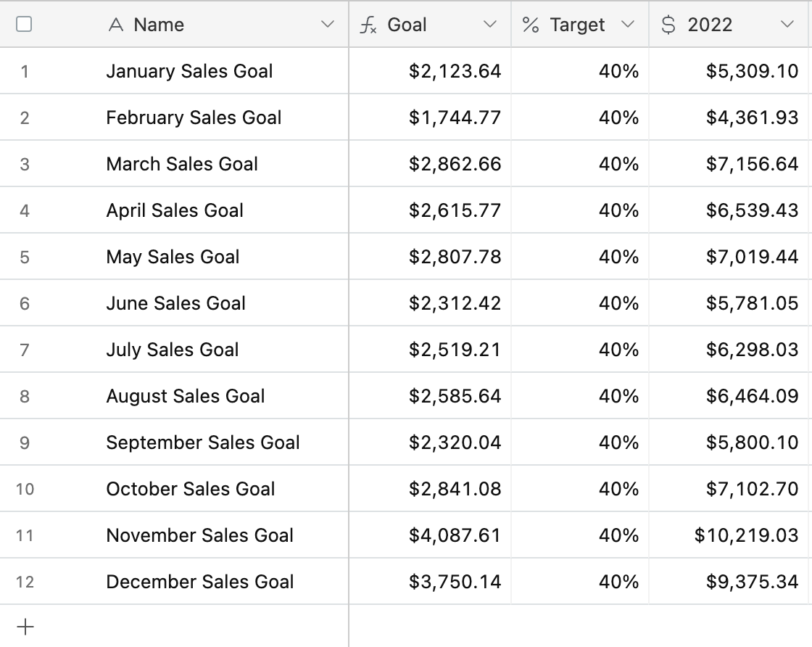Click the dollar icon on 2022 column
812x647 pixels.
(x=668, y=25)
